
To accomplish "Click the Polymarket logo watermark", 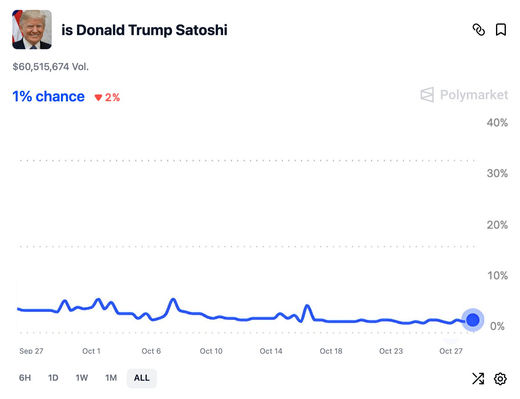I will pyautogui.click(x=464, y=95).
